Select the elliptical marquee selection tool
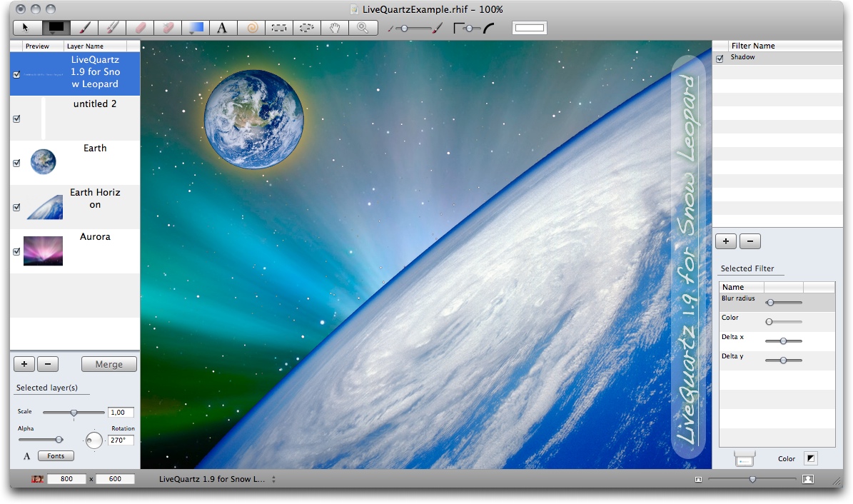Image resolution: width=853 pixels, height=504 pixels. [307, 28]
